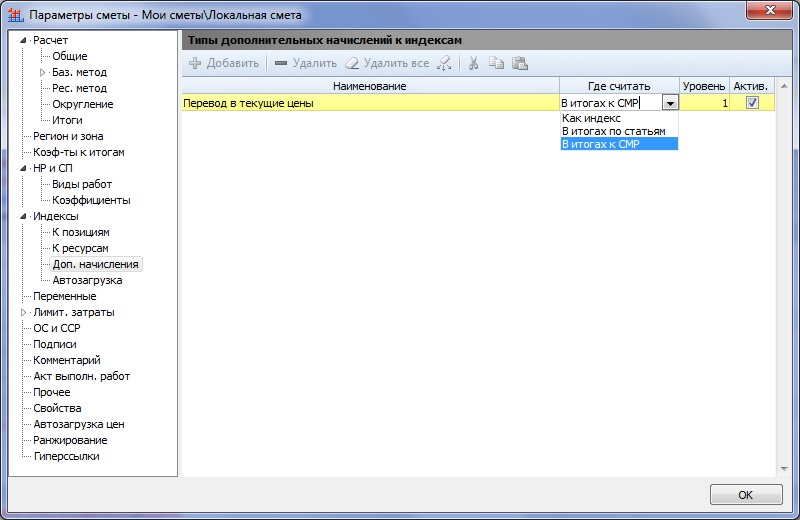This screenshot has width=800, height=520.
Task: Click the table scrollbar up arrow
Action: [x=784, y=86]
